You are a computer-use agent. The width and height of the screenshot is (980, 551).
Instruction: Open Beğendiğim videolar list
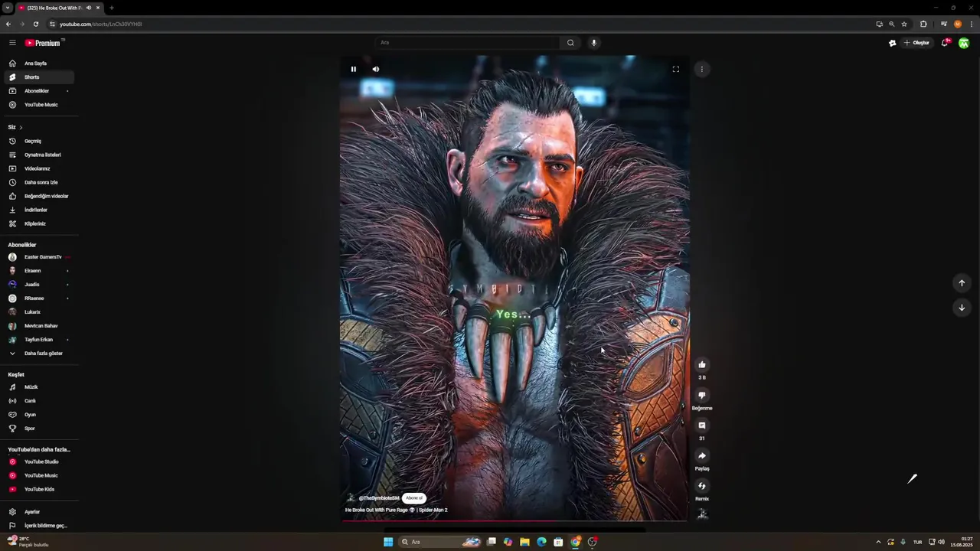click(x=38, y=196)
